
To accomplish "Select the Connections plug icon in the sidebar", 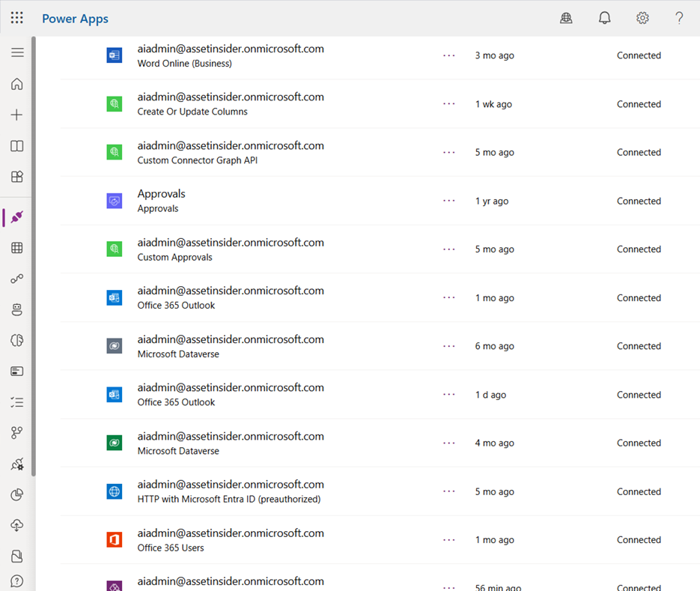I will [17, 217].
